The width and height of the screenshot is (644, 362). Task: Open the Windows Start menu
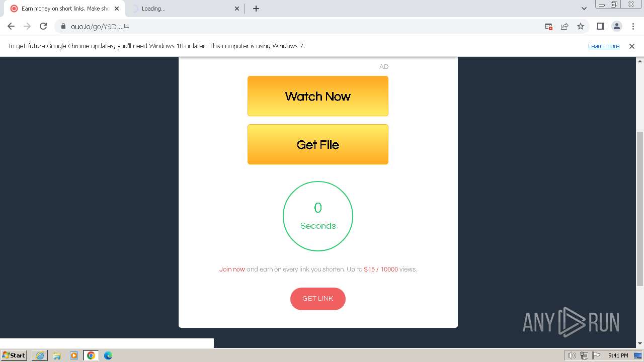[x=14, y=355]
